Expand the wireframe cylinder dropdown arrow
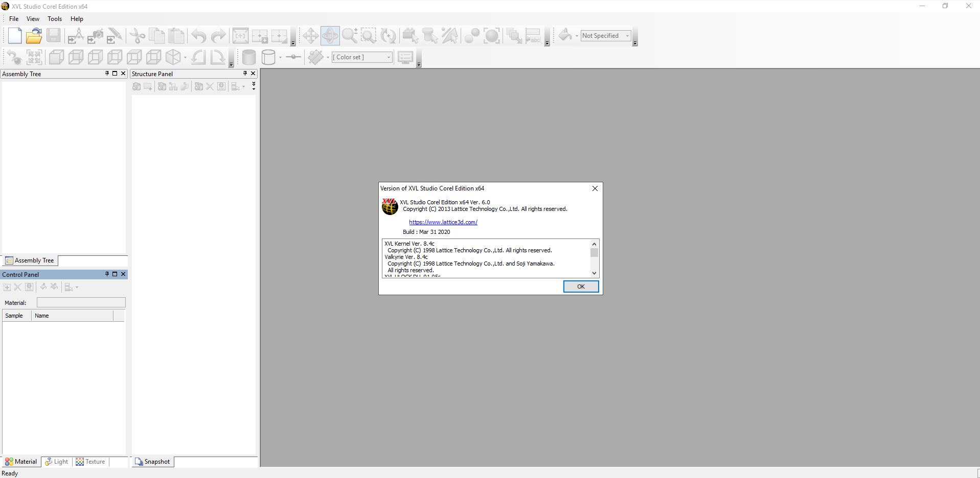Viewport: 980px width, 478px height. tap(280, 57)
